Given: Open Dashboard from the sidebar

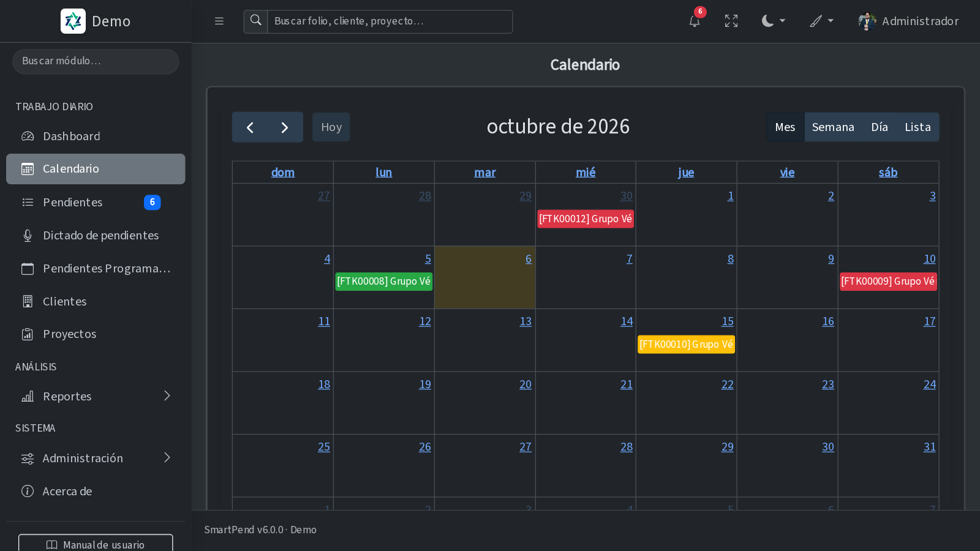Looking at the screenshot, I should [96, 136].
